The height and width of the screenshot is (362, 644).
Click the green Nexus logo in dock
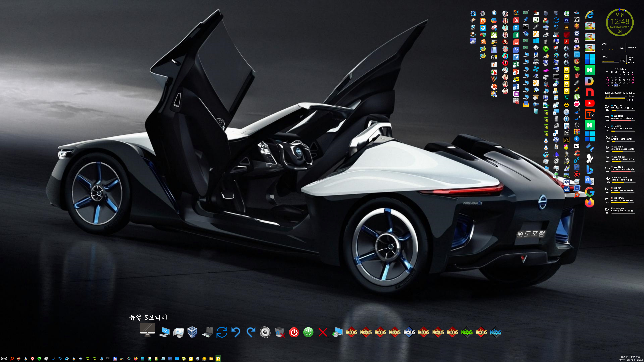pyautogui.click(x=467, y=332)
